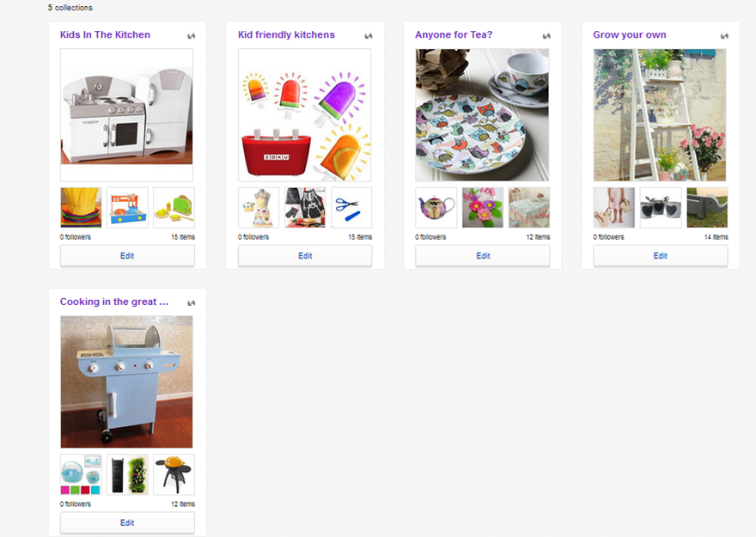Select the orange barbecue grill thumbnail
Viewport: 756px width, 537px height.
click(174, 475)
